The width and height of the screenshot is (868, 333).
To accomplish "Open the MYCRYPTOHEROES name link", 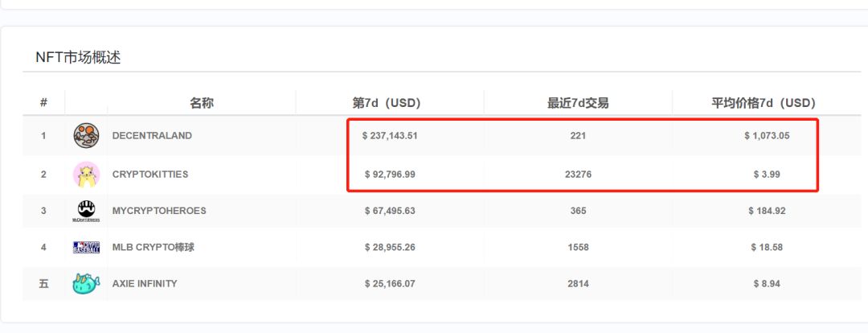I will click(159, 211).
